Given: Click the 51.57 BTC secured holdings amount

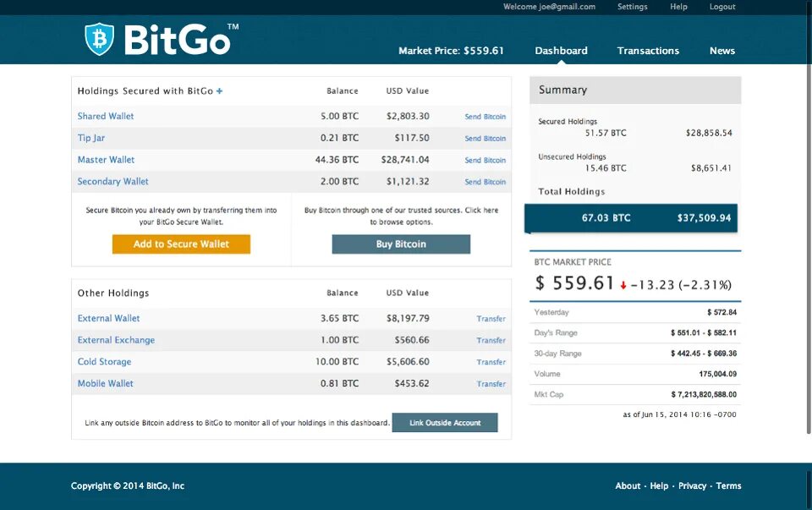Looking at the screenshot, I should (x=606, y=133).
